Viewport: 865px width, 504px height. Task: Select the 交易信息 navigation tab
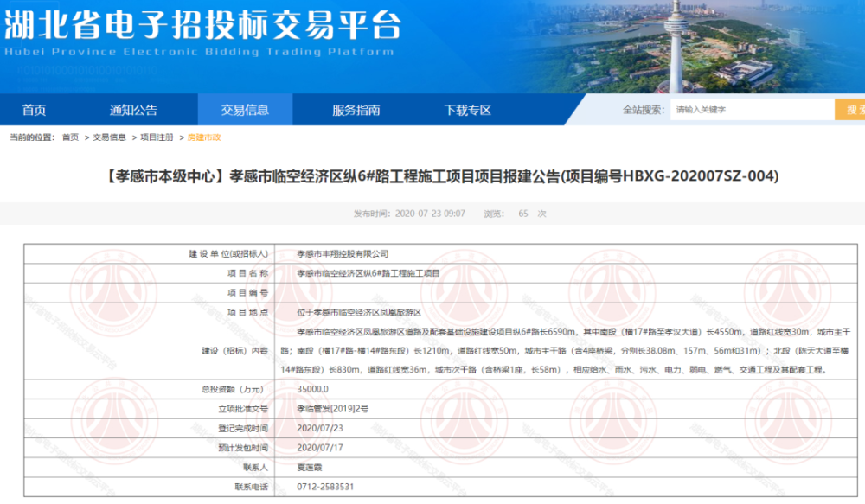(245, 110)
